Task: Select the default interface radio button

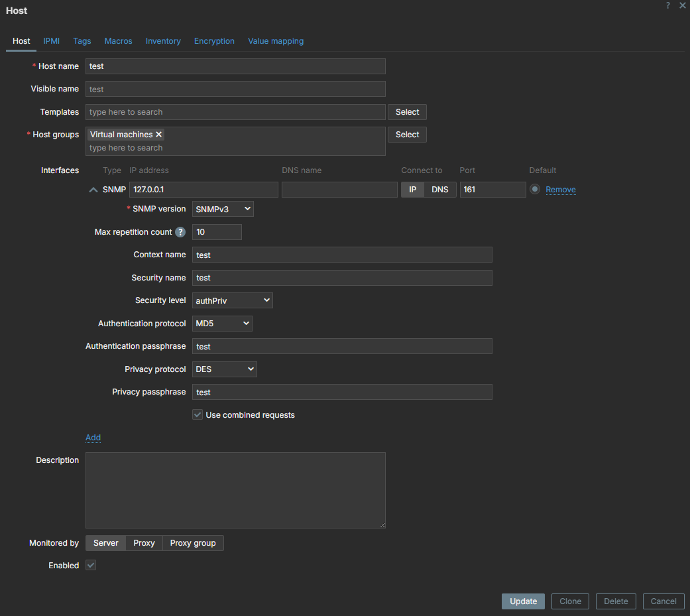Action: 535,190
